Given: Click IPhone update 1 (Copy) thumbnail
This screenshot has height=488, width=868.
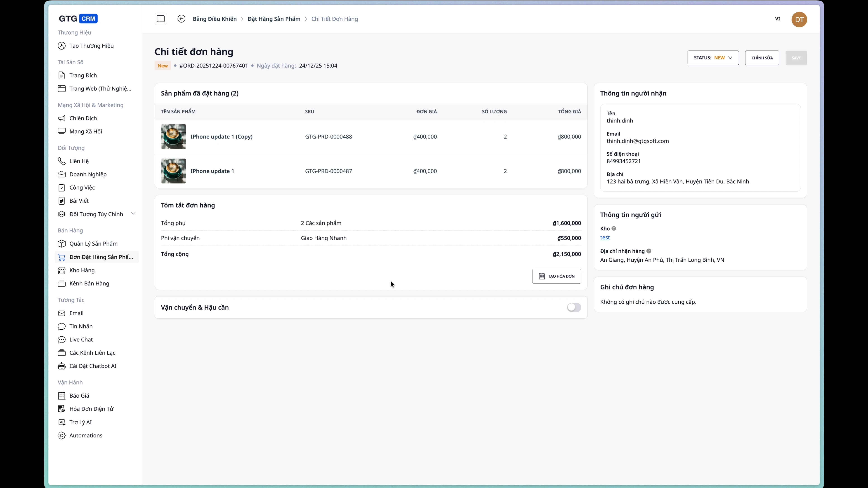Looking at the screenshot, I should [173, 137].
